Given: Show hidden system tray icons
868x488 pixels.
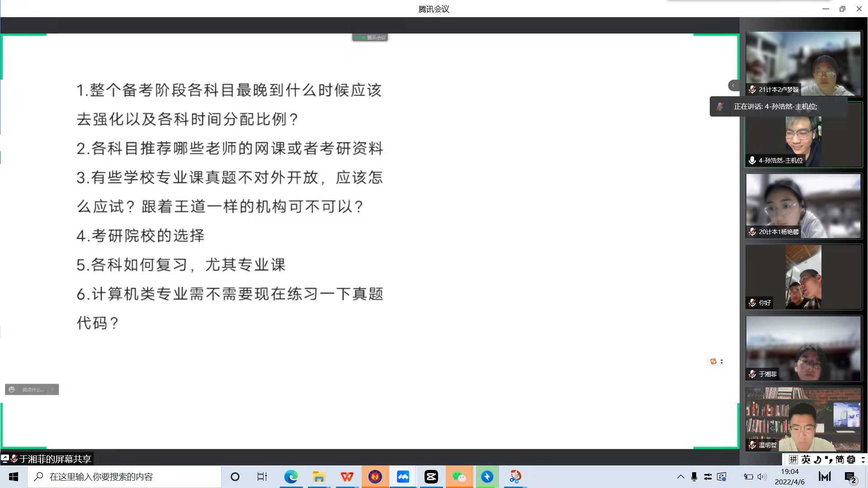Looking at the screenshot, I should (680, 477).
